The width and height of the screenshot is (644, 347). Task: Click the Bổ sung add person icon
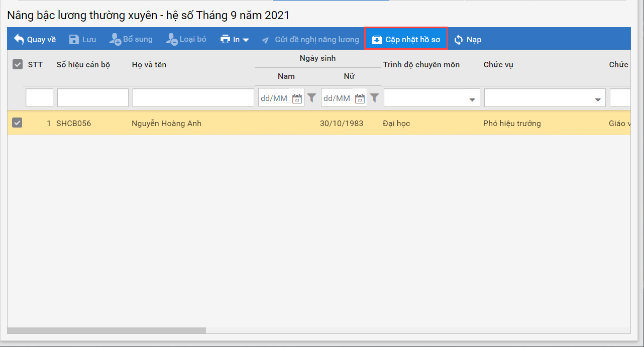click(115, 39)
